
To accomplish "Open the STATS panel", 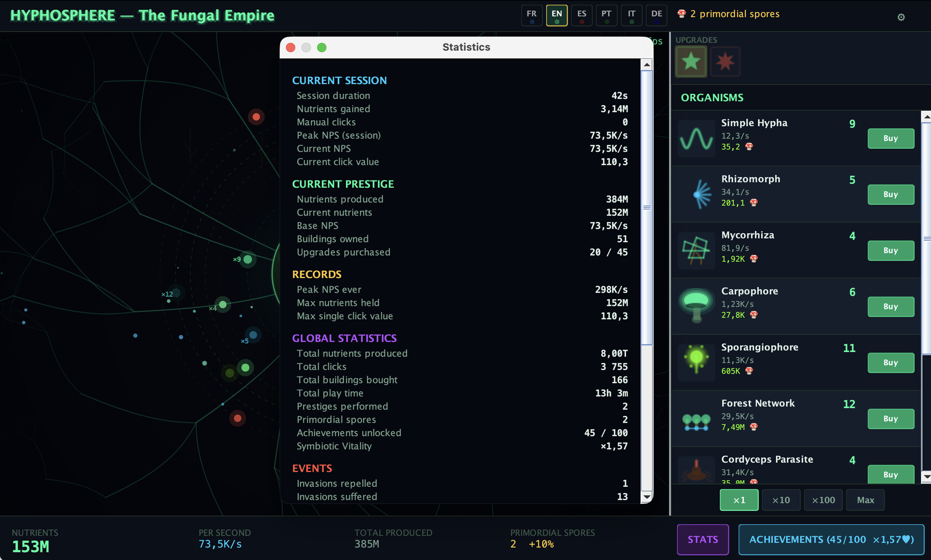I will tap(703, 539).
